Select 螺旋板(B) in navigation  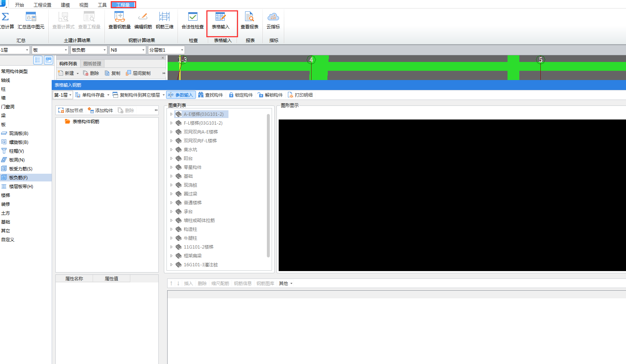18,142
